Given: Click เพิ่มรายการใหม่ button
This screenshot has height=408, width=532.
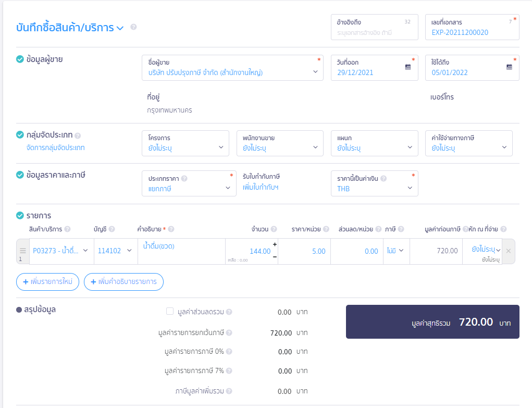Looking at the screenshot, I should [47, 282].
